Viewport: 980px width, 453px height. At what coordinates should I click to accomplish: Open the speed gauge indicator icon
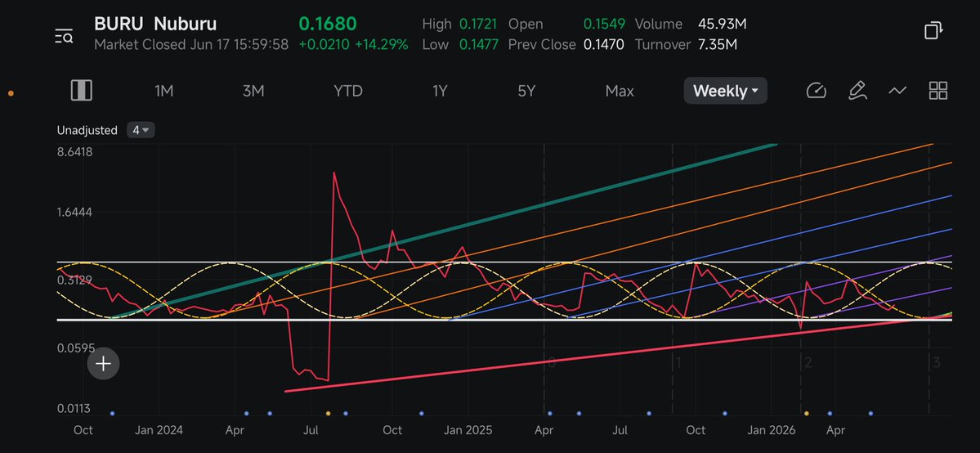click(x=817, y=91)
